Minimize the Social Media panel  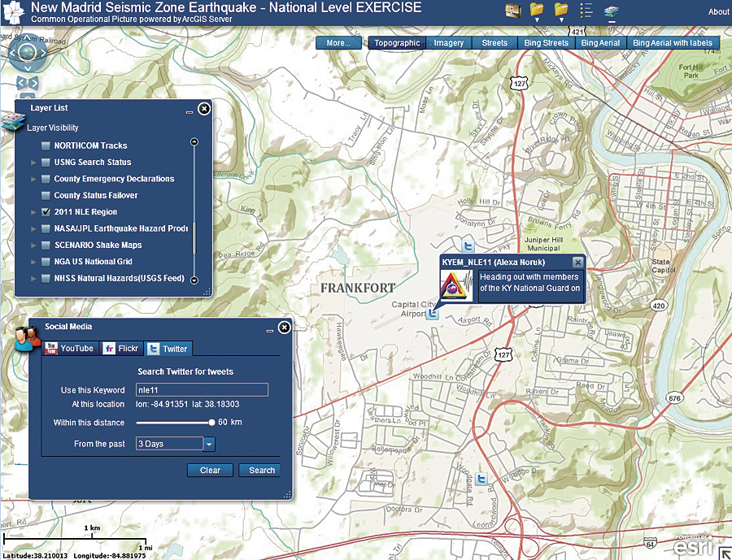point(269,331)
